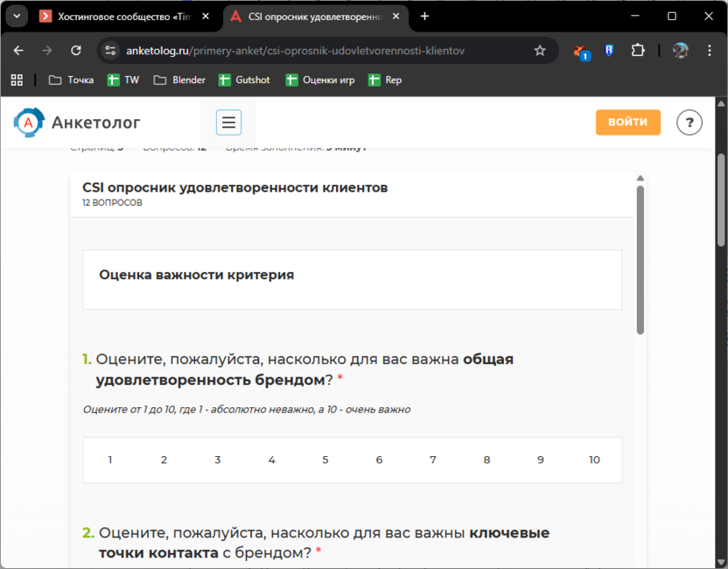Select rating 5 on the importance scale
Viewport: 728px width, 569px height.
pyautogui.click(x=325, y=460)
